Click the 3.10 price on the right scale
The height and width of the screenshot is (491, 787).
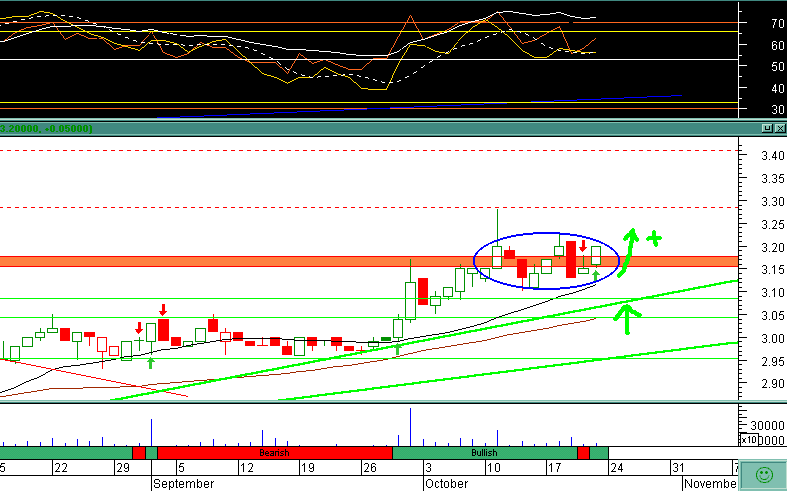(x=772, y=292)
